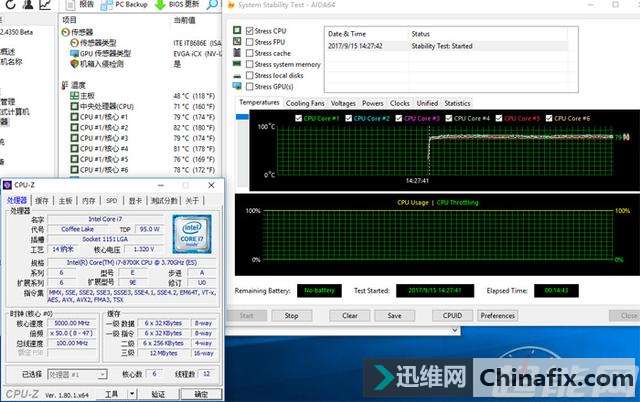640x402 pixels.
Task: Switch to the Unified tab
Action: point(427,103)
